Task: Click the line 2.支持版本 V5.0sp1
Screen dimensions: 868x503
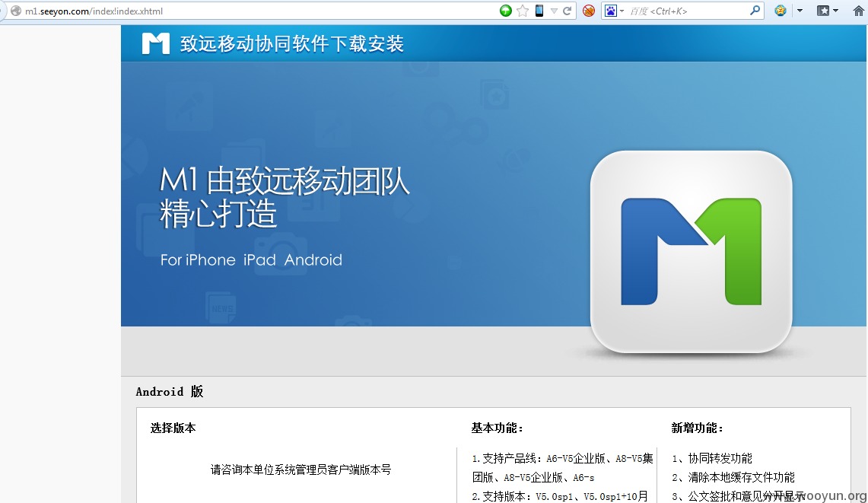Action: pos(560,496)
